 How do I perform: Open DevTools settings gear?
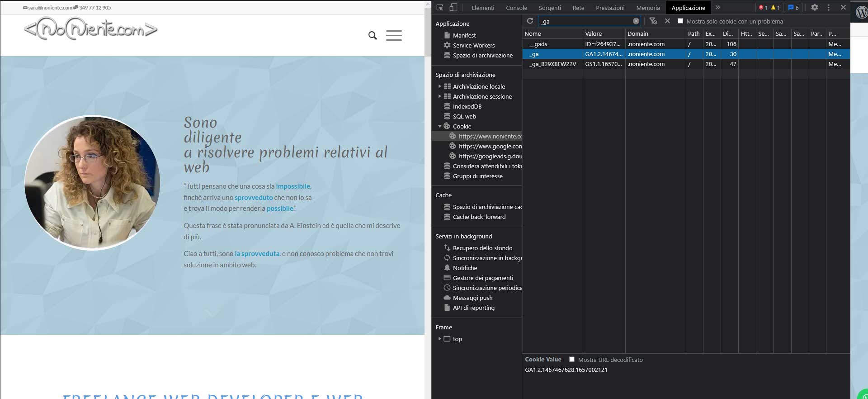[x=814, y=8]
